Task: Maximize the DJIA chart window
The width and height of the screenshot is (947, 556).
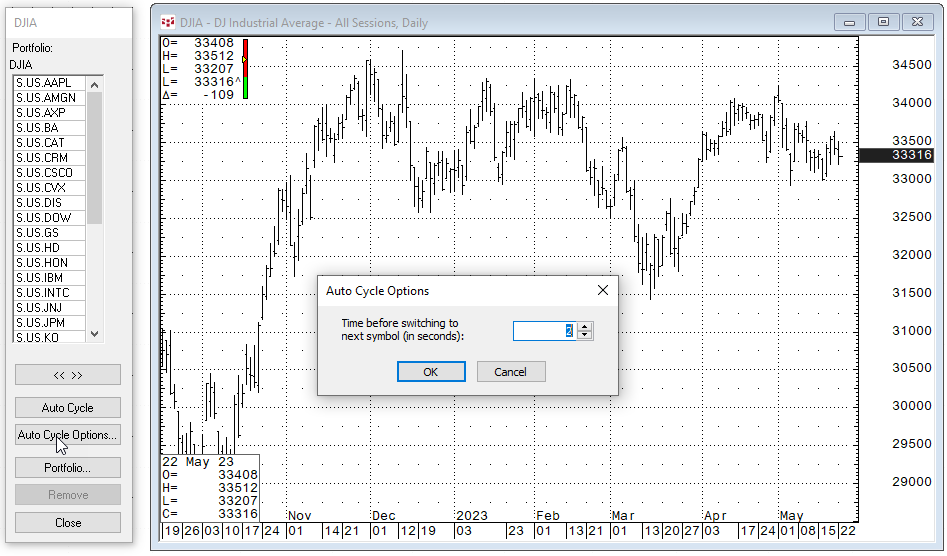Action: (884, 22)
